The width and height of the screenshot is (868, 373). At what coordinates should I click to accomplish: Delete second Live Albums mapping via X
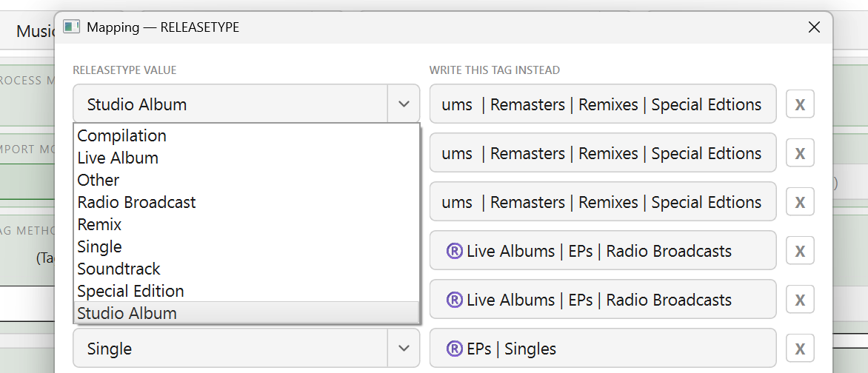coord(800,300)
